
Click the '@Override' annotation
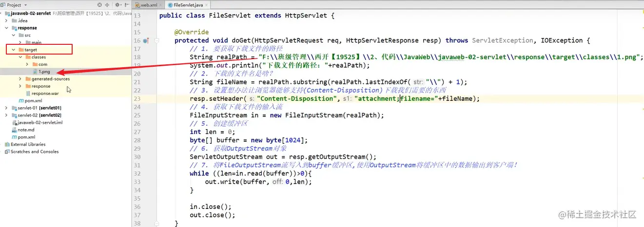192,32
